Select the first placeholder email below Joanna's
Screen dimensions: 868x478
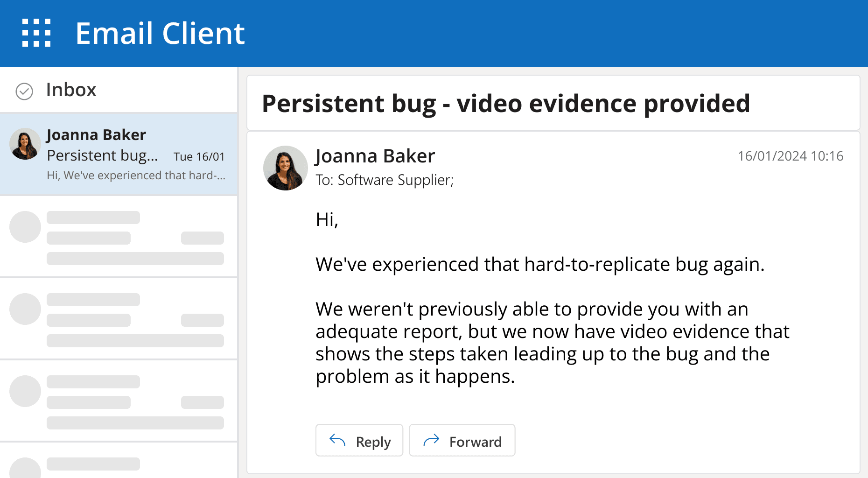point(119,237)
